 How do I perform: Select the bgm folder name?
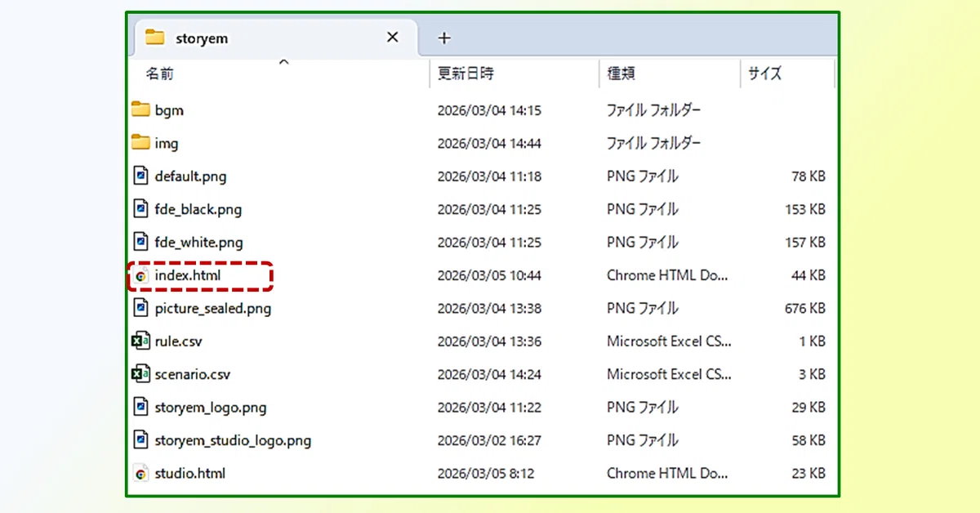(169, 110)
